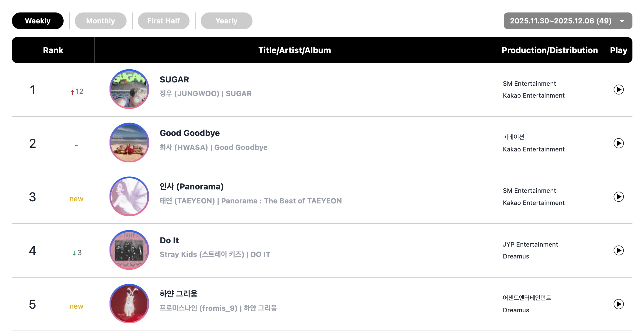The height and width of the screenshot is (336, 644).
Task: Open the Good Goodbye album cover
Action: (x=129, y=143)
